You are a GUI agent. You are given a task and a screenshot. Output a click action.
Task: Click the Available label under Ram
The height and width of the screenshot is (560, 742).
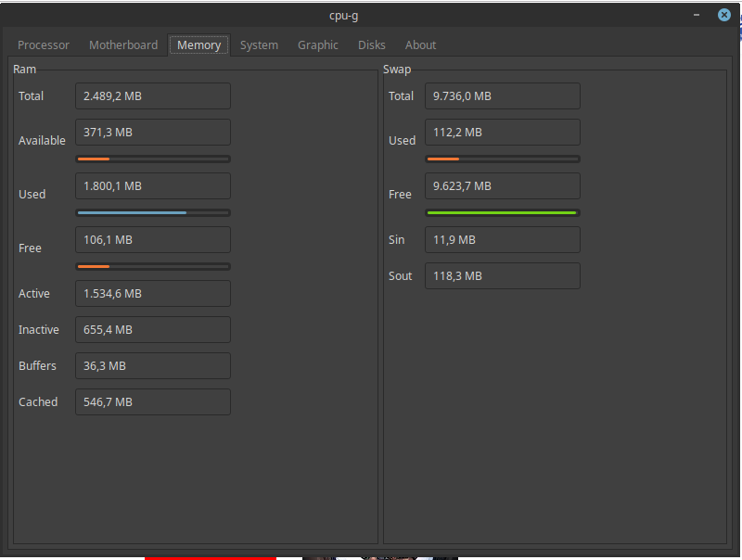(42, 141)
